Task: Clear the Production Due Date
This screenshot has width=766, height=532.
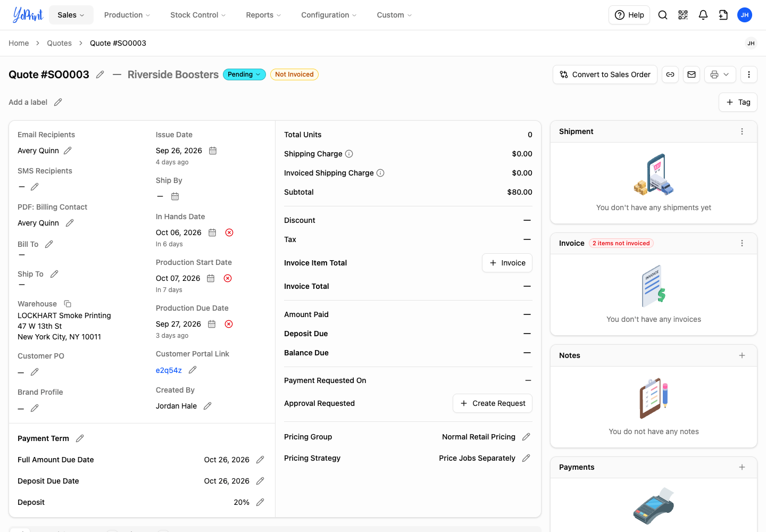Action: click(x=229, y=324)
